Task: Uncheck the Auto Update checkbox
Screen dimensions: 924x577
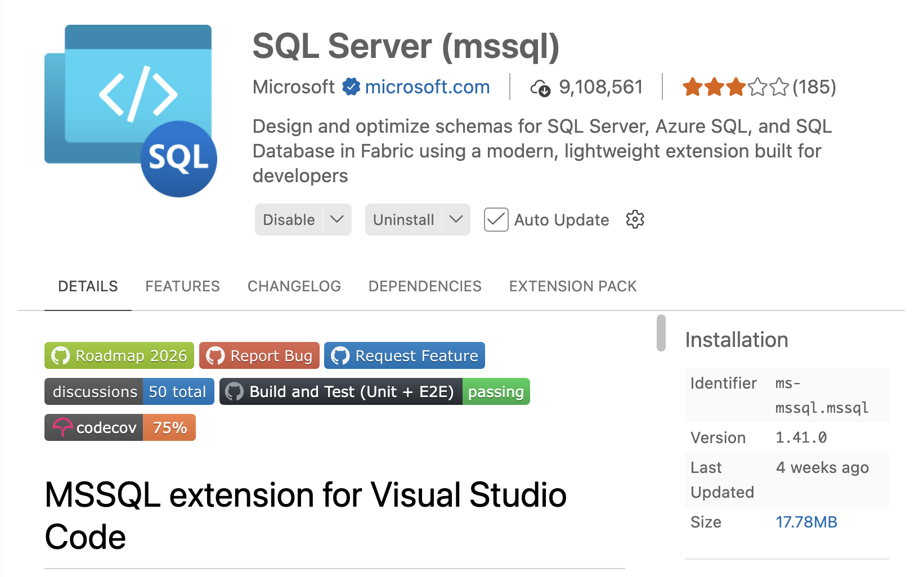Action: coord(496,219)
